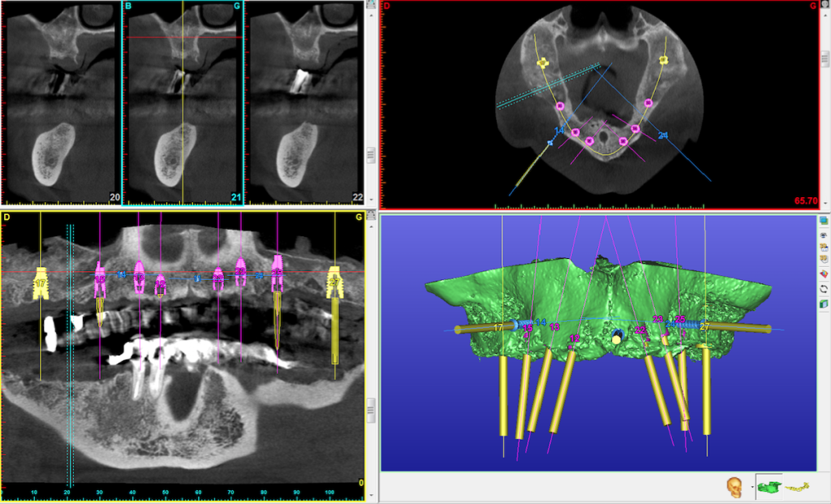Toggle the yellow implants thumbnail
This screenshot has width=831, height=504.
798,488
